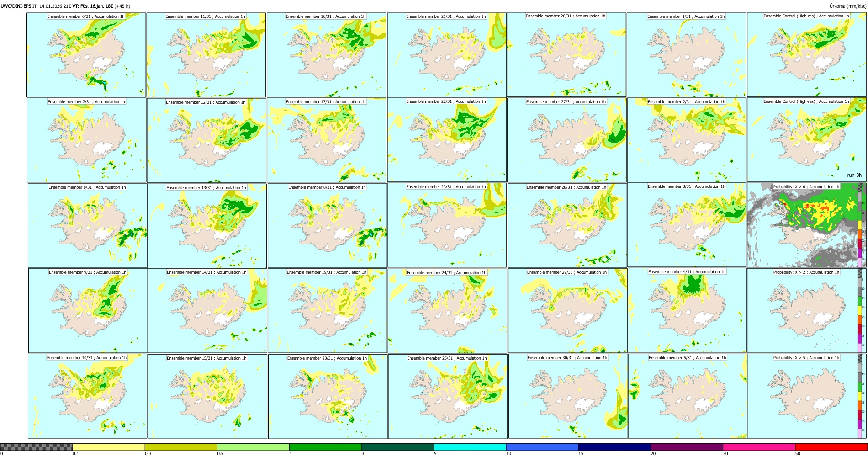
Task: Open the Probability X > 0 map
Action: (x=807, y=225)
